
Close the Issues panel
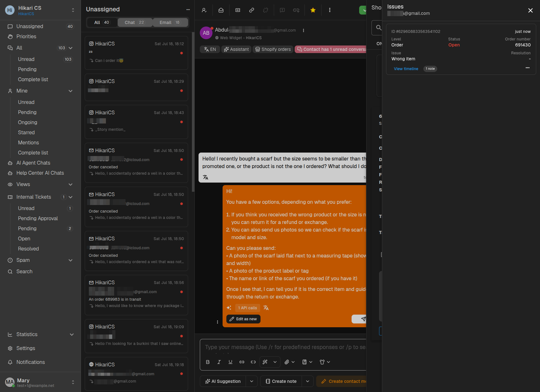[x=531, y=10]
